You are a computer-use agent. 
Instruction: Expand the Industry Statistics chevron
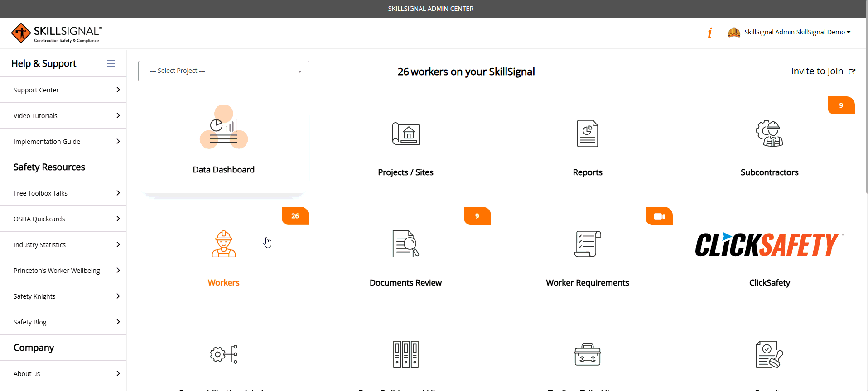[x=118, y=244]
